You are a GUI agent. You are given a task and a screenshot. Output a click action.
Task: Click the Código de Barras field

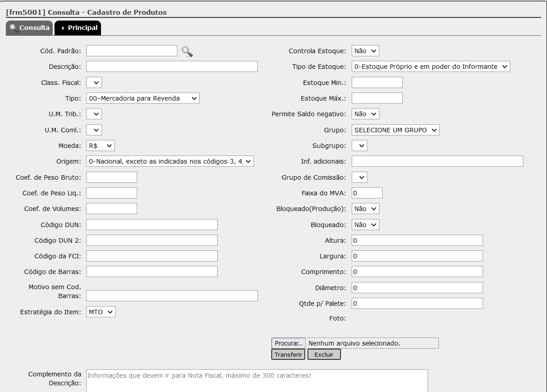[152, 272]
